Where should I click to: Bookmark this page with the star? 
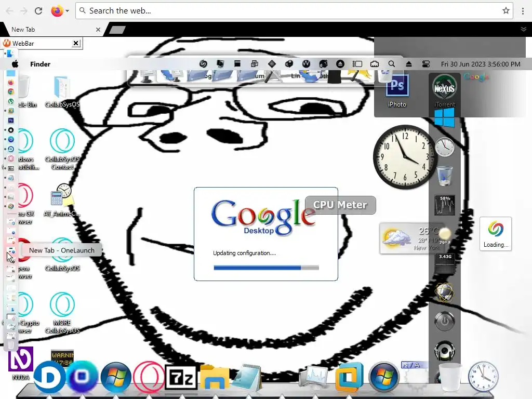(506, 11)
